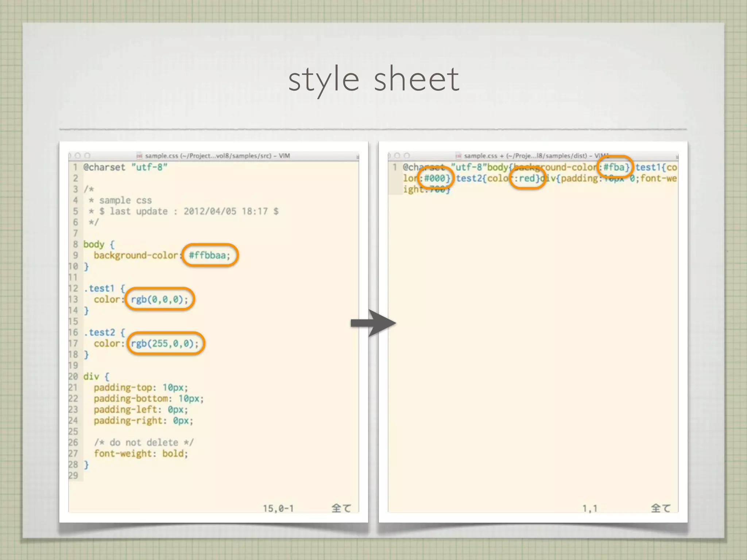Click the closing brace on line 28

click(86, 465)
